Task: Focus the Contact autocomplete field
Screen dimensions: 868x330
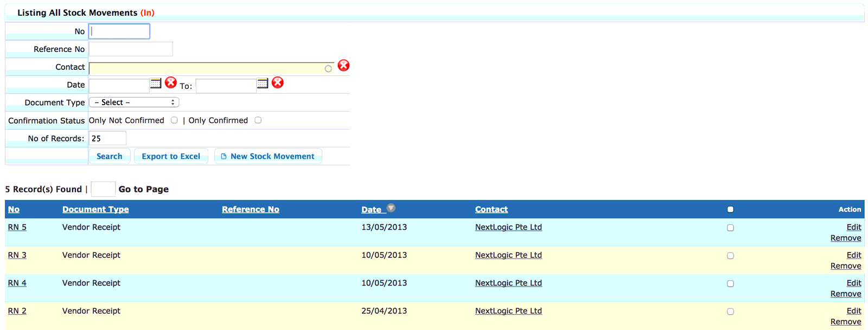Action: click(x=212, y=68)
